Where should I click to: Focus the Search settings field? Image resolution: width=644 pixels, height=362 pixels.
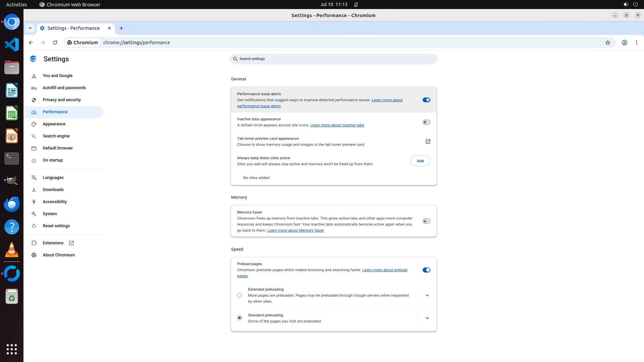(x=333, y=59)
